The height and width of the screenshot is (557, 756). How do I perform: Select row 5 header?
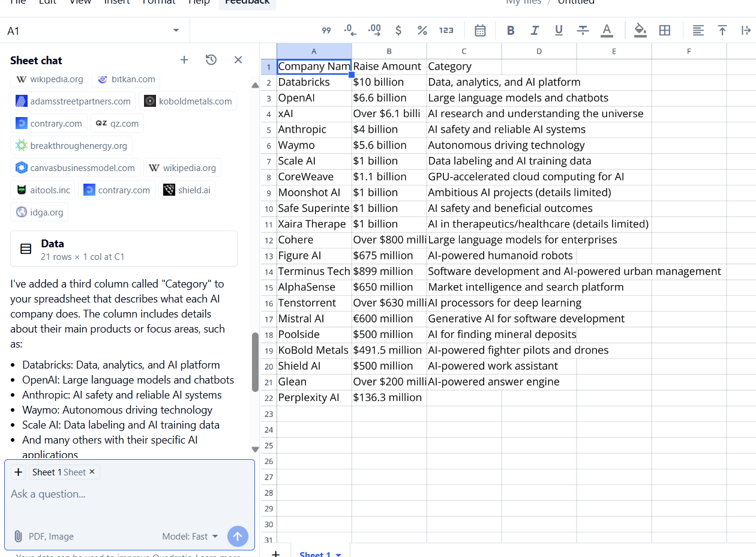(x=269, y=130)
